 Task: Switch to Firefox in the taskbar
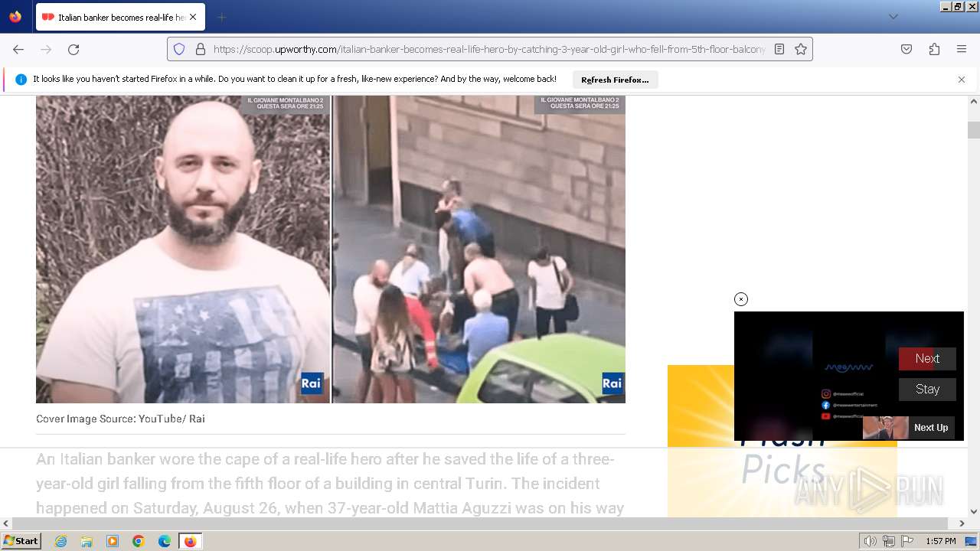[190, 541]
